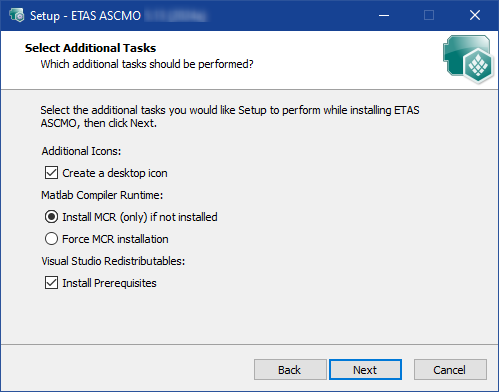Click the 'Install MCR (only) if not installed' text
This screenshot has width=499, height=392.
pyautogui.click(x=140, y=217)
